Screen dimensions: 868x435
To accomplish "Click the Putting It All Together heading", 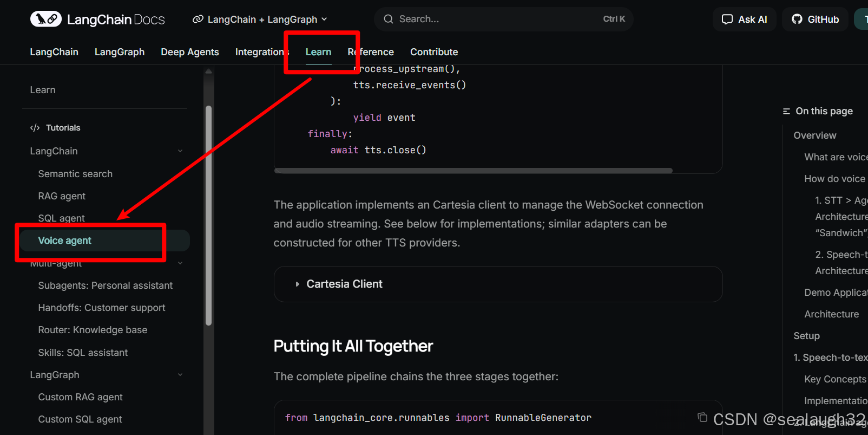I will coord(353,346).
